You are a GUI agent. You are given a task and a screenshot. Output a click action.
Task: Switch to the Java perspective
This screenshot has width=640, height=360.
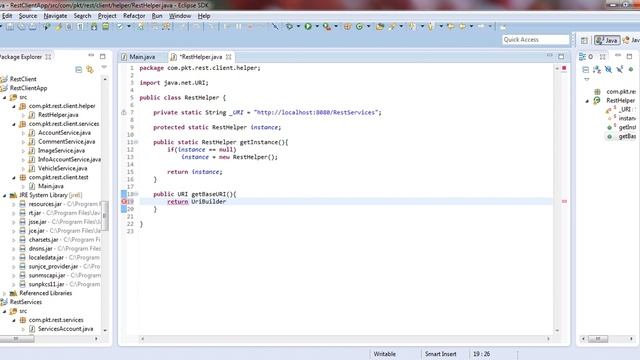[607, 40]
